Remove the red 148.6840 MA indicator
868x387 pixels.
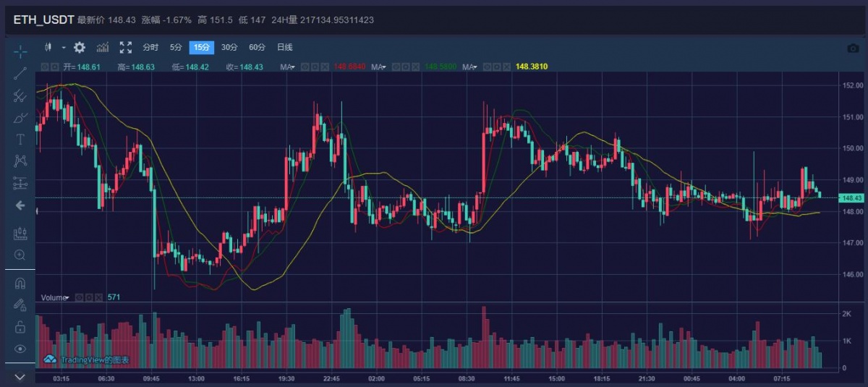click(325, 67)
